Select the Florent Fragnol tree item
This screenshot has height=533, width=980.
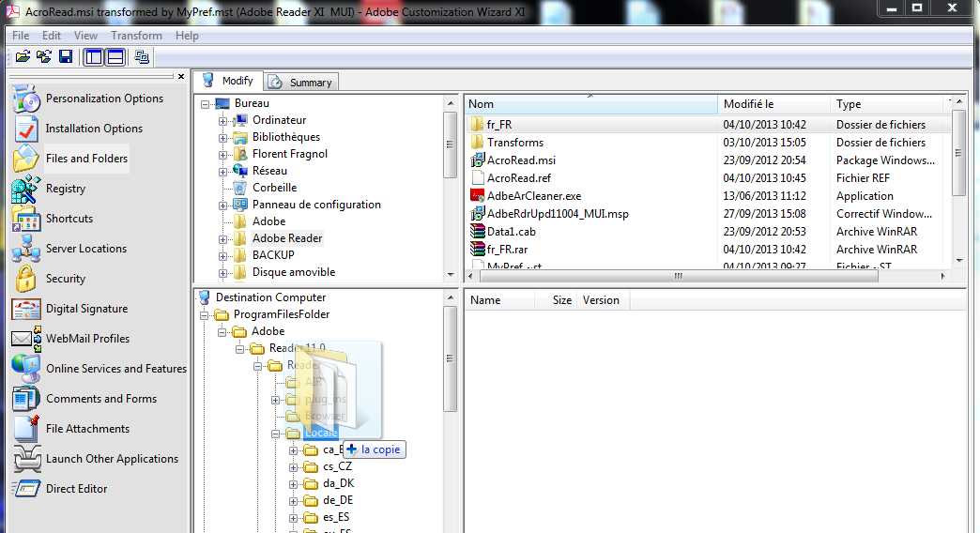click(289, 154)
